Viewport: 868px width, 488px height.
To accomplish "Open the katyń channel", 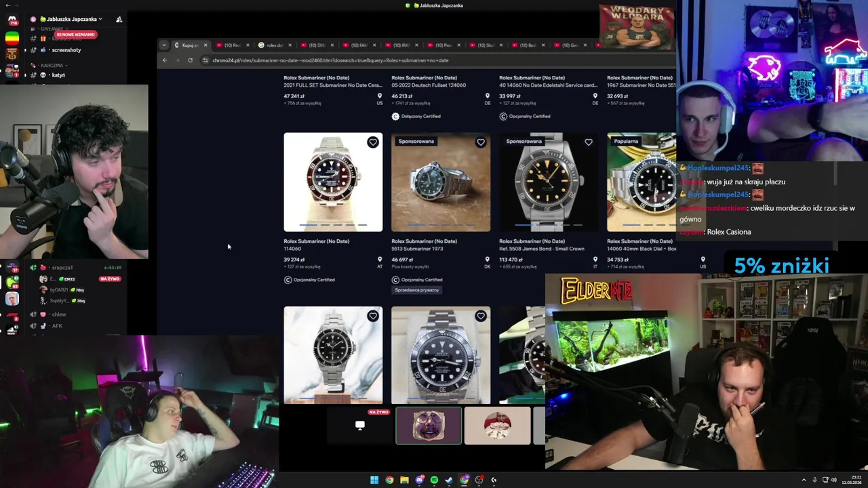I will coord(58,75).
